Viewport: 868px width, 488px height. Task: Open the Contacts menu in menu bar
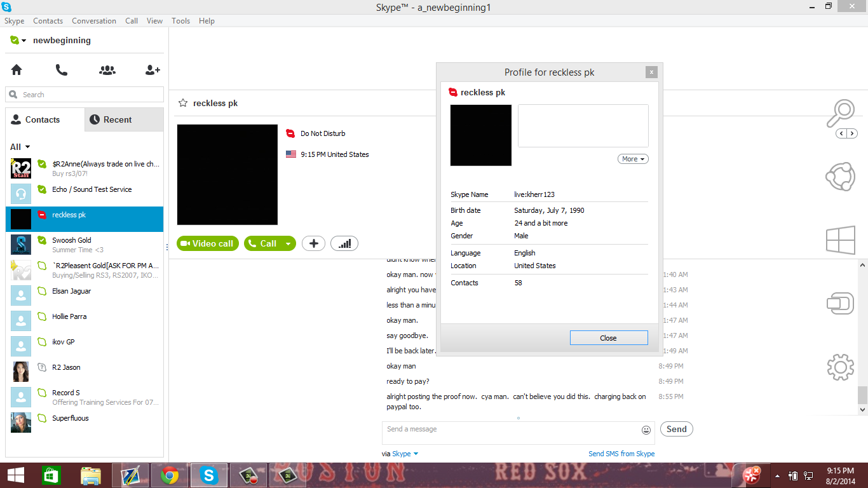pyautogui.click(x=48, y=21)
